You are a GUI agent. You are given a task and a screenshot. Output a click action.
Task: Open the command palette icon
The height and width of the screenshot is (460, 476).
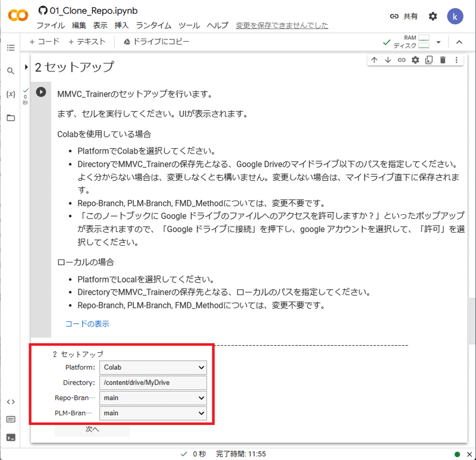[11, 420]
